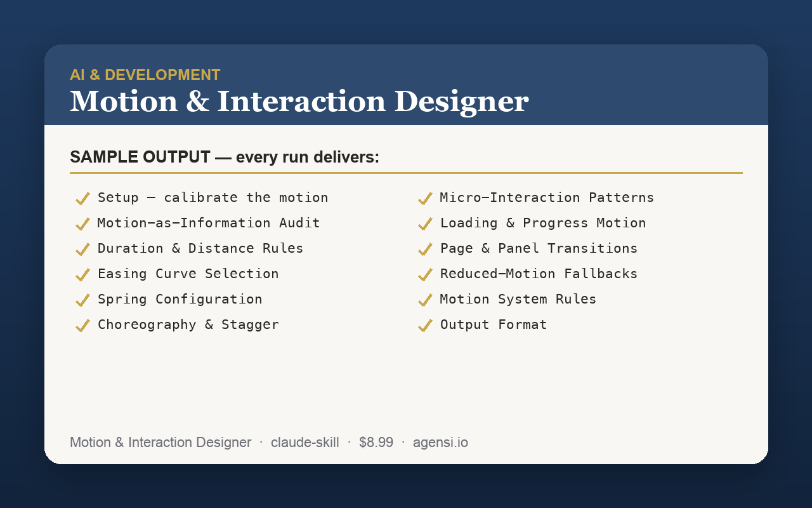Select the 'Page & Panel Transitions' item text
This screenshot has width=812, height=508.
539,248
